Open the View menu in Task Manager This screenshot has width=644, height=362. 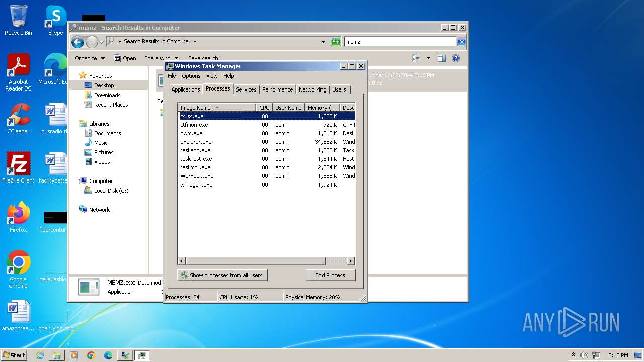coord(212,76)
